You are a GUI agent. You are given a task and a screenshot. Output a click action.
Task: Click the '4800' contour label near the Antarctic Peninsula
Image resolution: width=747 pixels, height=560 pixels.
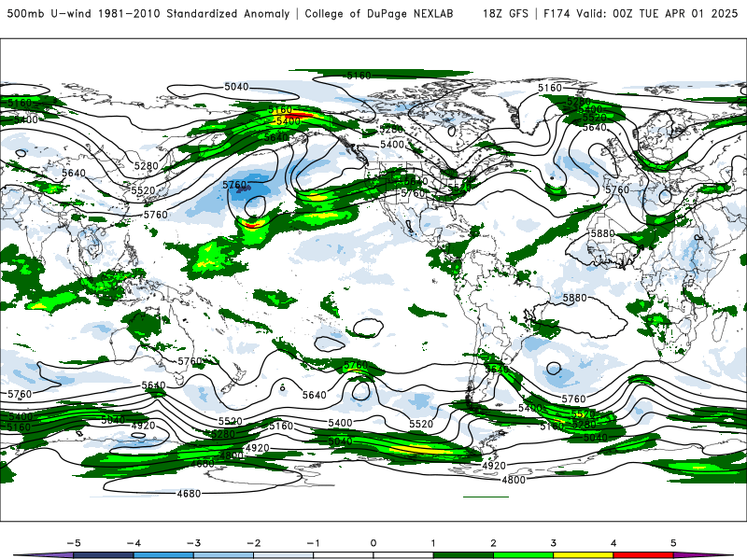[514, 480]
